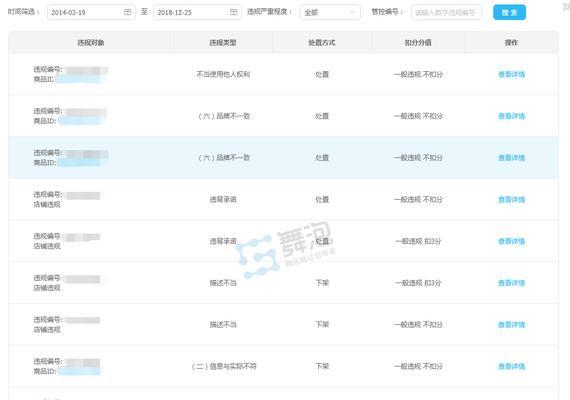The image size is (570, 400).
Task: Click the 违规对象 column header
Action: (x=91, y=43)
